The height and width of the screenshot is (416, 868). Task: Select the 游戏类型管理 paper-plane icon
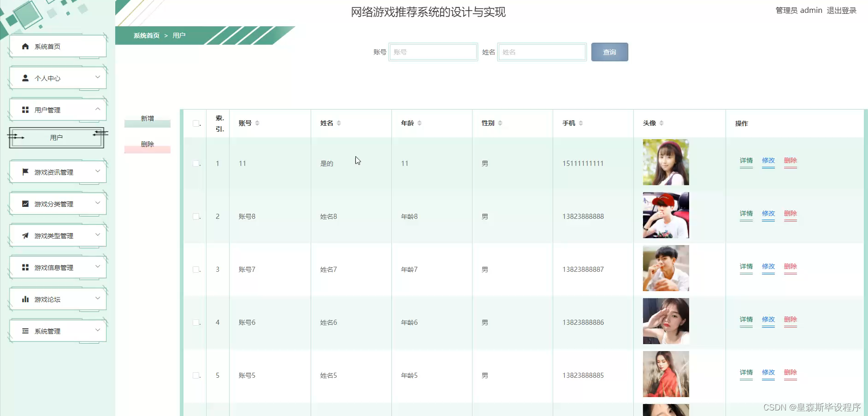24,235
